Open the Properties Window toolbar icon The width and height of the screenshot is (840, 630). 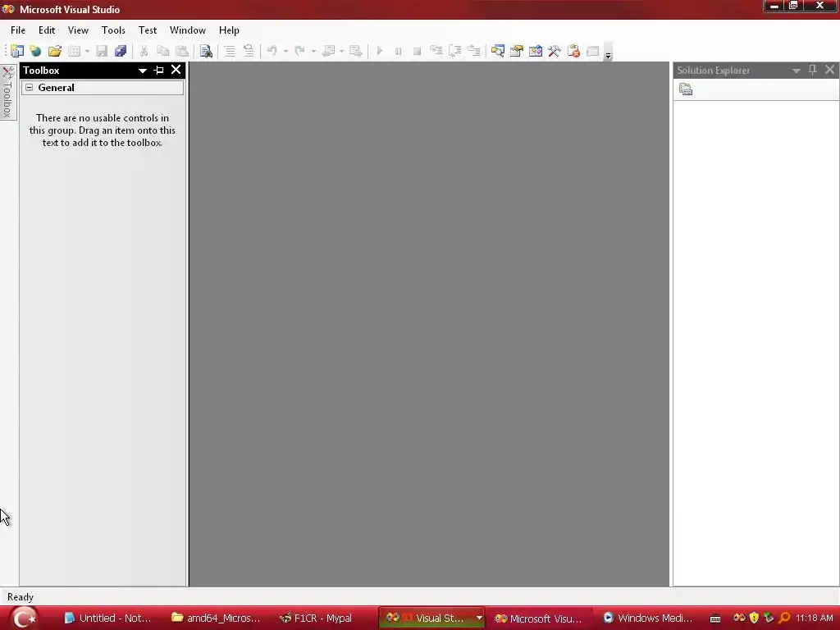click(x=517, y=51)
